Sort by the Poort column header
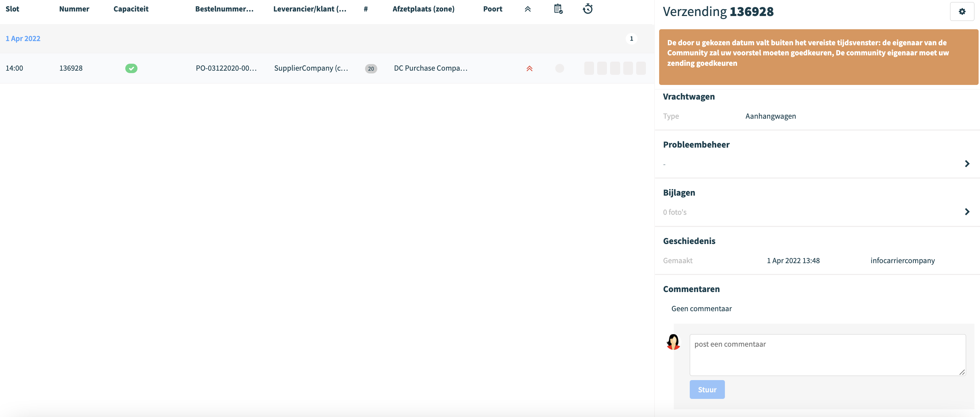This screenshot has width=980, height=417. tap(493, 9)
